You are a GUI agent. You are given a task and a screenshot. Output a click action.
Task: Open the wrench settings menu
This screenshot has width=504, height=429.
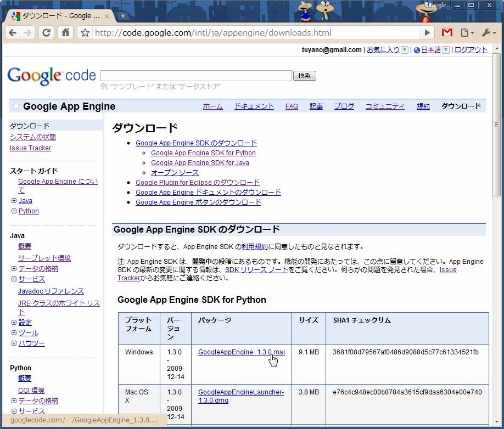(488, 33)
